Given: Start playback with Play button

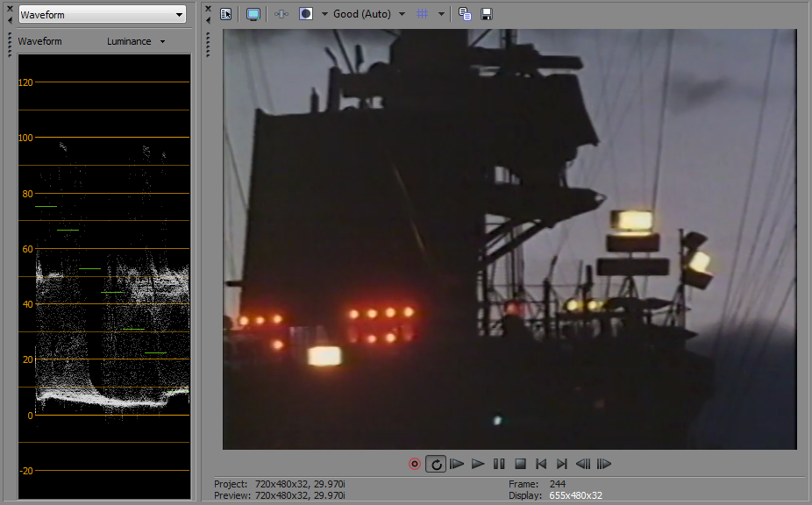Looking at the screenshot, I should 478,464.
